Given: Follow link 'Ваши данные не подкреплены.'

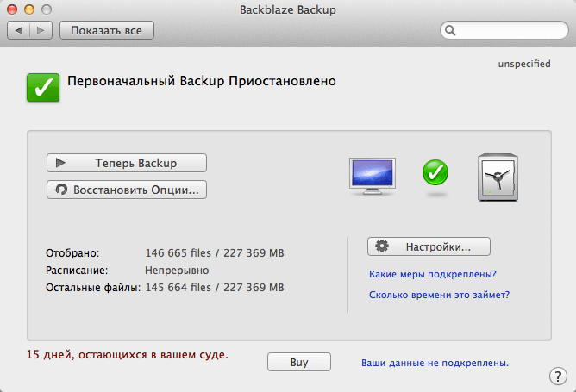Looking at the screenshot, I should tap(435, 363).
